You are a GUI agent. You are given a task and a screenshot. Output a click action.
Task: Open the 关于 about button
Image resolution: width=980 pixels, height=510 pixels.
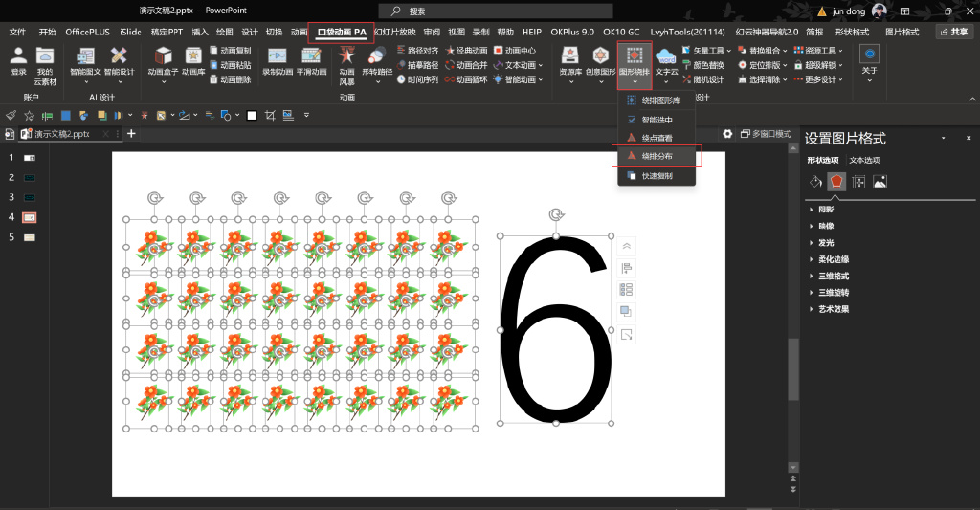(869, 64)
